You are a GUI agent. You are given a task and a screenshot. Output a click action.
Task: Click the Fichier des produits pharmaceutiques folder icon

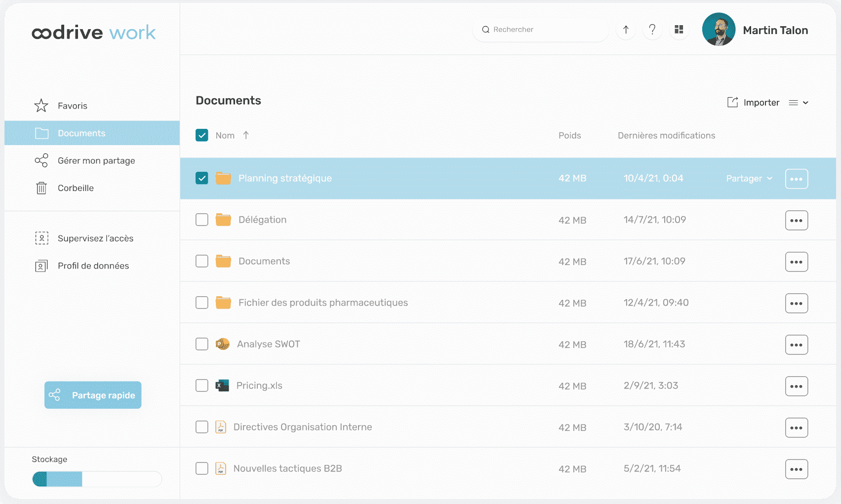223,303
